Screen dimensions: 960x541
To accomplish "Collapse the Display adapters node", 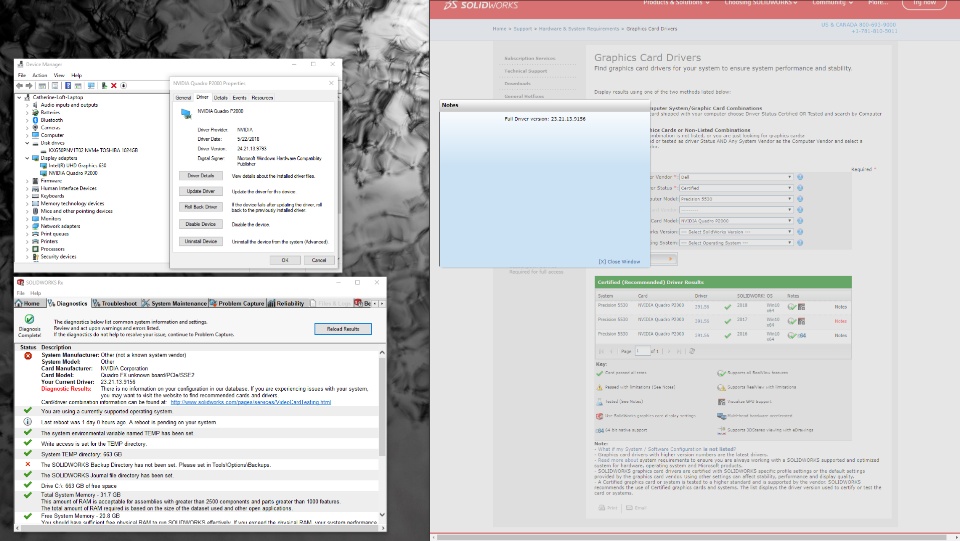I will coord(27,158).
